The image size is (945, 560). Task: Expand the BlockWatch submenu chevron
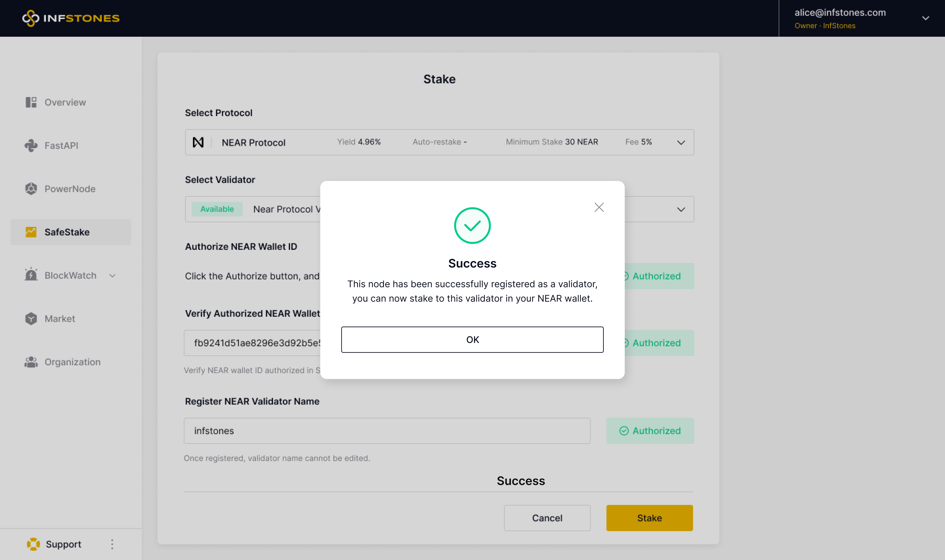click(x=112, y=275)
